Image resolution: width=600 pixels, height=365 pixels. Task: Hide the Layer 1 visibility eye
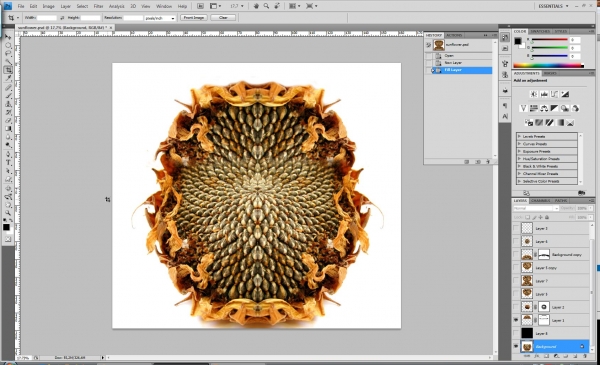pos(516,320)
